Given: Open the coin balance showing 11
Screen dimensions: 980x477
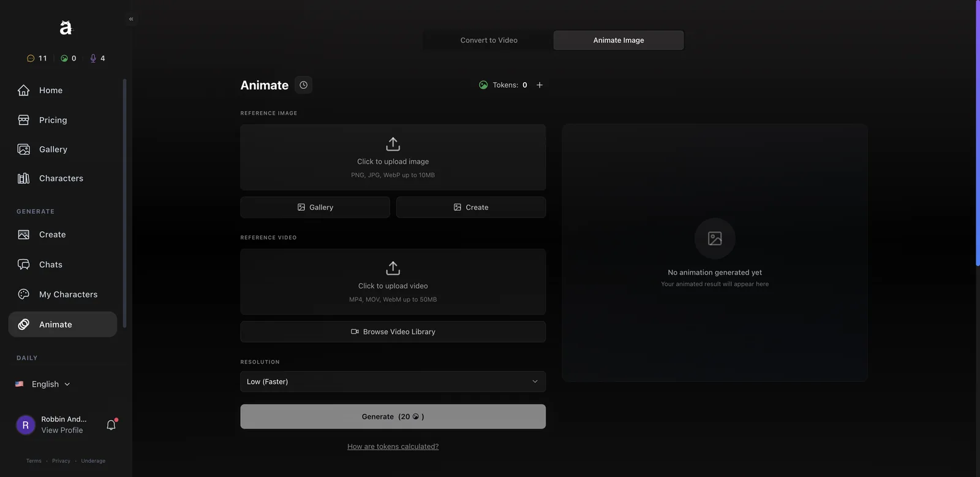Looking at the screenshot, I should pos(37,58).
